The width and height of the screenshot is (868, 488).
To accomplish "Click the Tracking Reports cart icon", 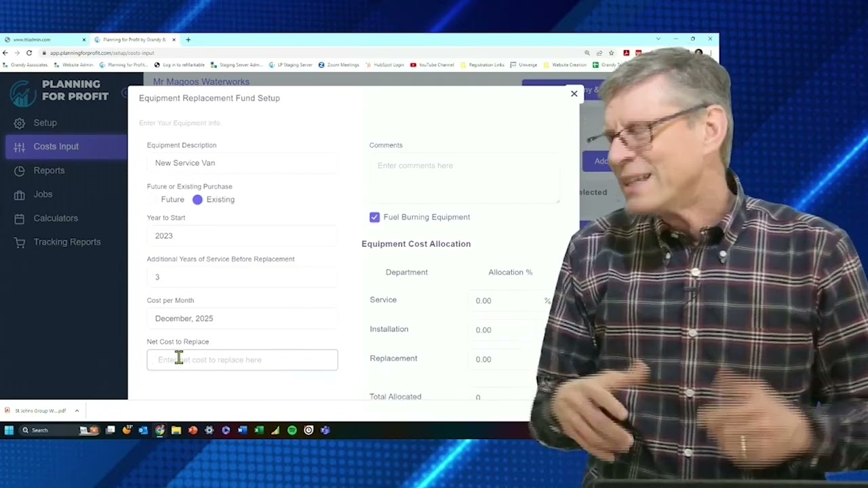I will pyautogui.click(x=20, y=242).
